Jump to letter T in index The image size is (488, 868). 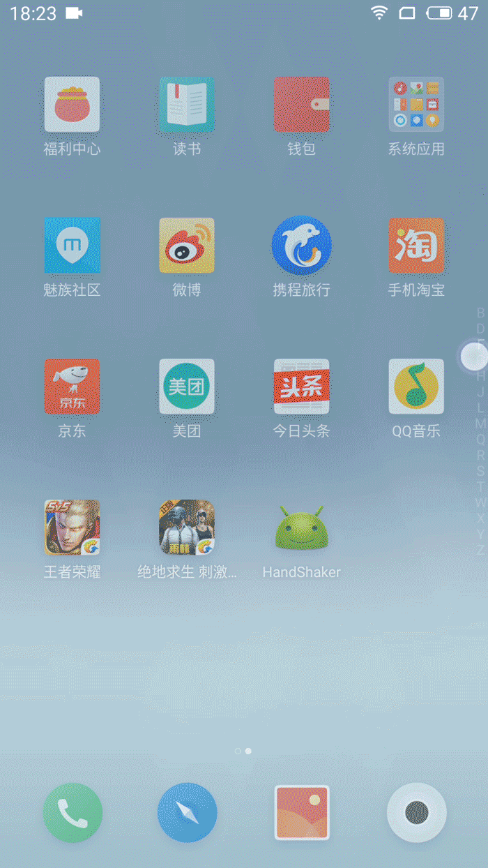pos(480,487)
